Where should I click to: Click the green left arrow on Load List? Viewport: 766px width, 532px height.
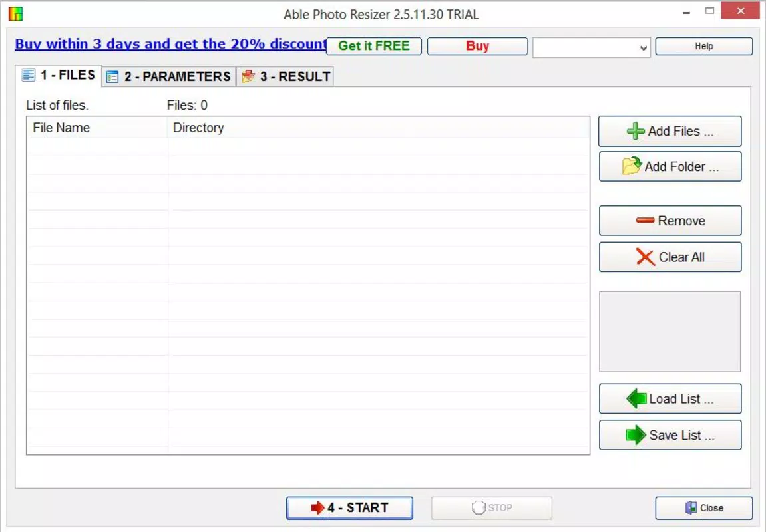pos(636,399)
